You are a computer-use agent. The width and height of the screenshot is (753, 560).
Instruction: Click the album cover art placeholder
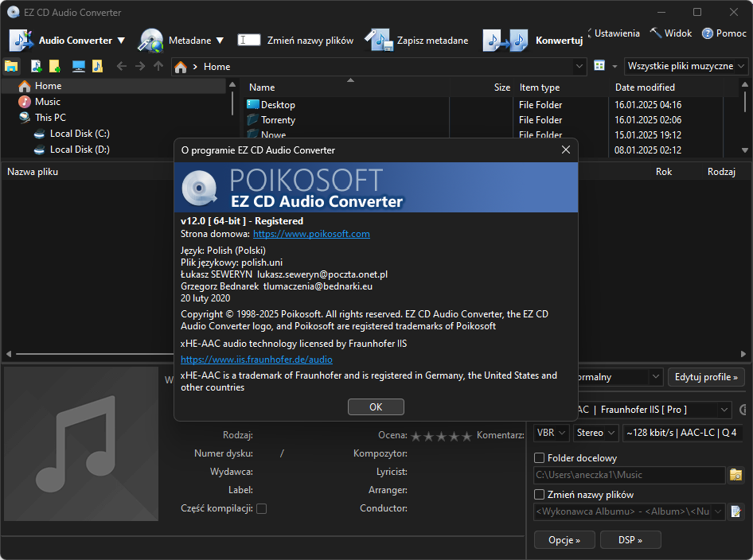click(x=81, y=444)
